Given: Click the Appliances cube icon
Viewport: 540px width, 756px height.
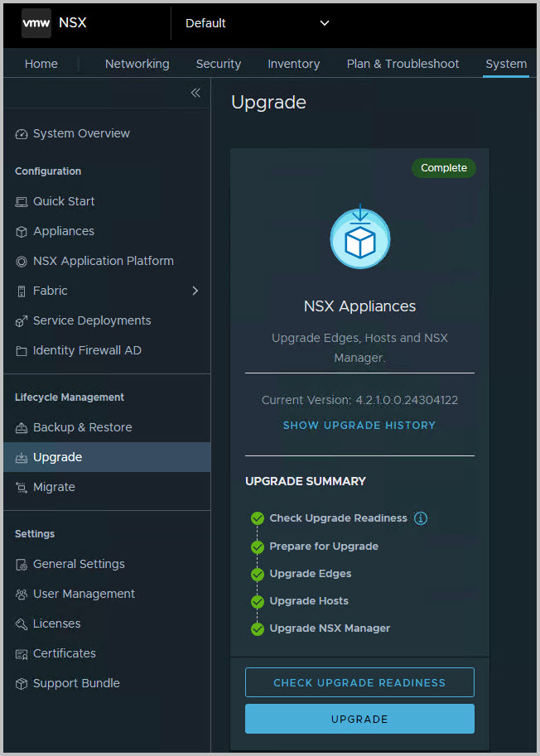Looking at the screenshot, I should (x=22, y=231).
